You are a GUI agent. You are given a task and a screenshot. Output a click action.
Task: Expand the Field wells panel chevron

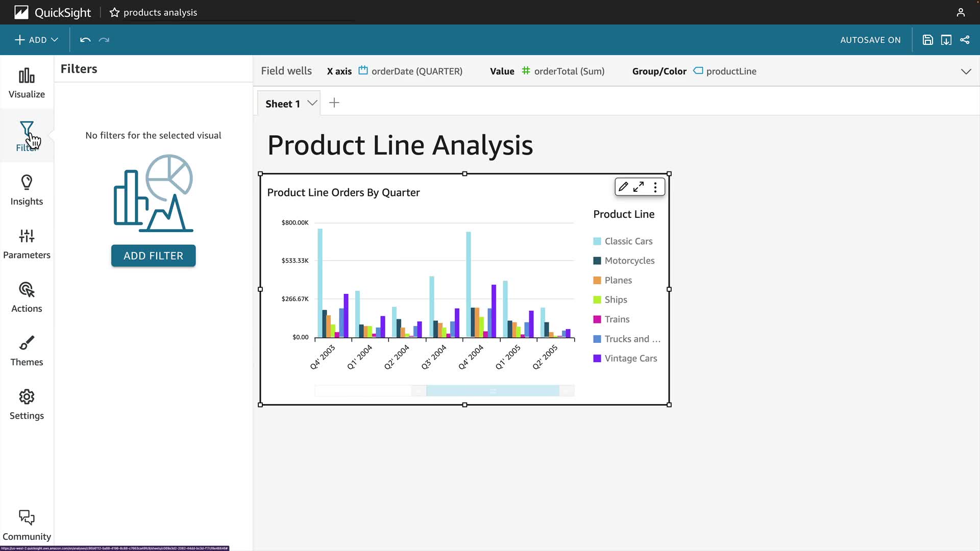(x=966, y=71)
